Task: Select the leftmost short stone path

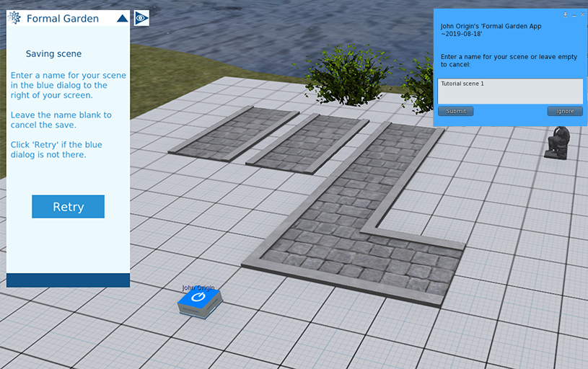Action: coord(232,131)
